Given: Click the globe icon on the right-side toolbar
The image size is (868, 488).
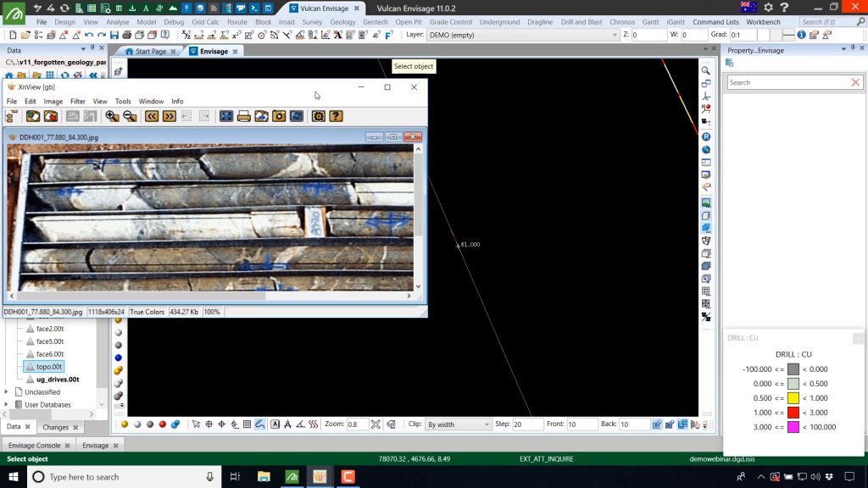Looking at the screenshot, I should coord(705,149).
